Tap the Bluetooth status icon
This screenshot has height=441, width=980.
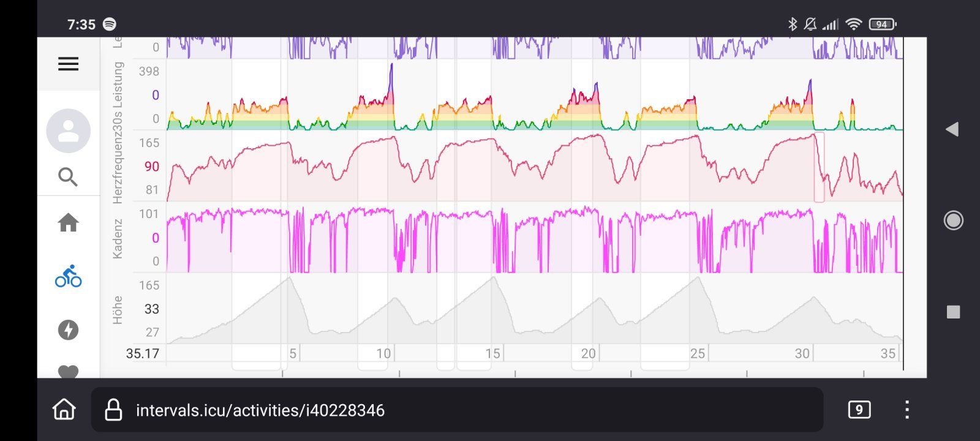click(793, 24)
